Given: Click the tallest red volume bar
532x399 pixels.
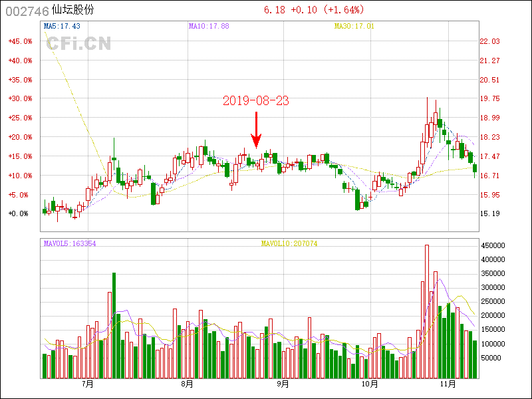Looking at the screenshot, I should coord(427,311).
